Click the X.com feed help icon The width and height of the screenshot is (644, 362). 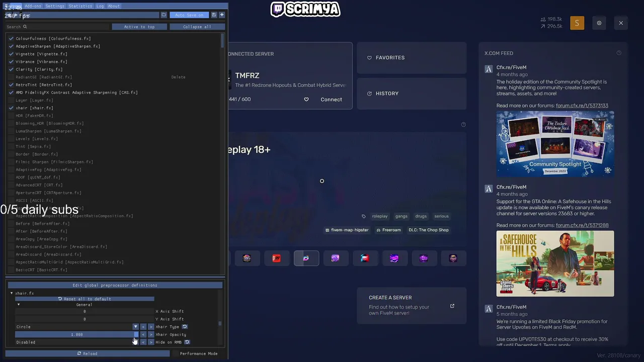619,53
